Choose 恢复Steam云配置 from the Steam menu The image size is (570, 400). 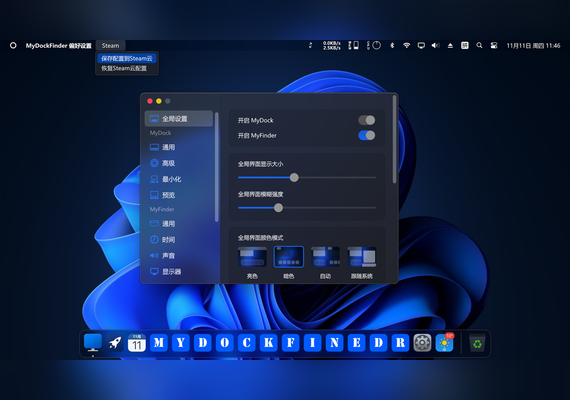(124, 68)
